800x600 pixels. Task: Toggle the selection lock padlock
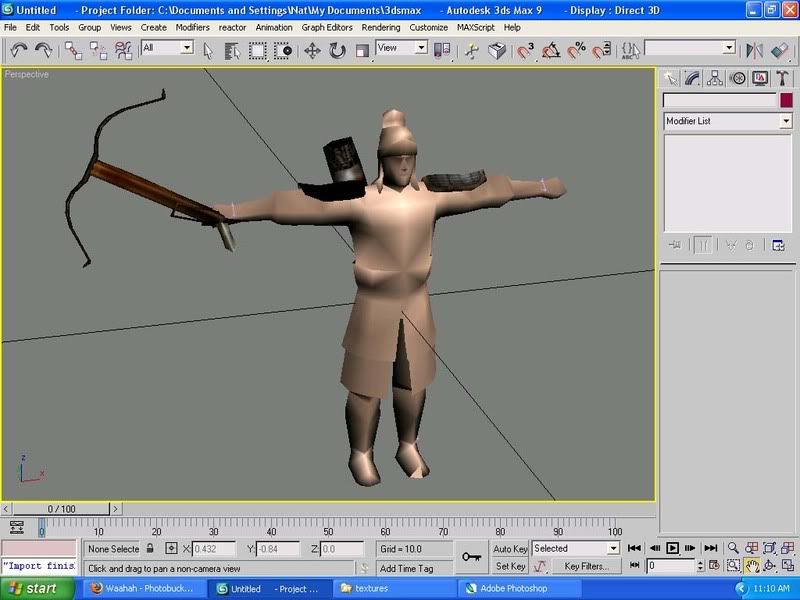[150, 548]
